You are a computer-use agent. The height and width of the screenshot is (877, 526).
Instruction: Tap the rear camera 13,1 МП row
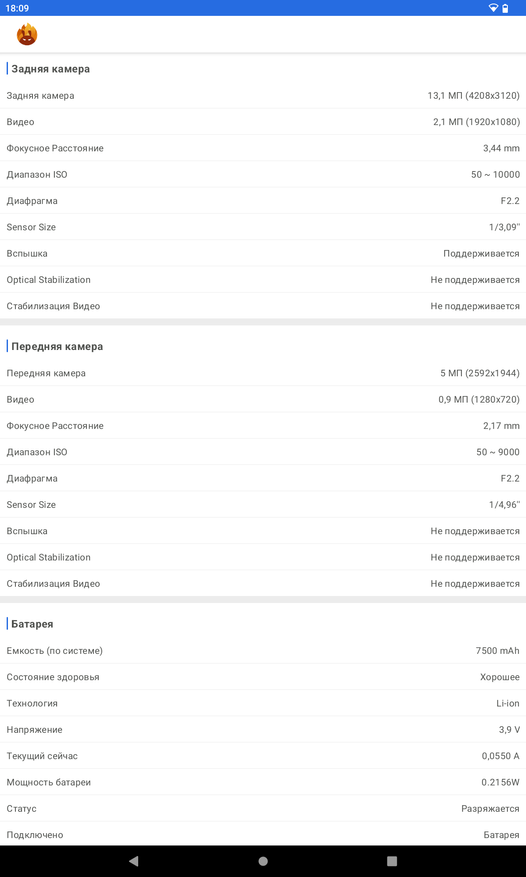263,96
